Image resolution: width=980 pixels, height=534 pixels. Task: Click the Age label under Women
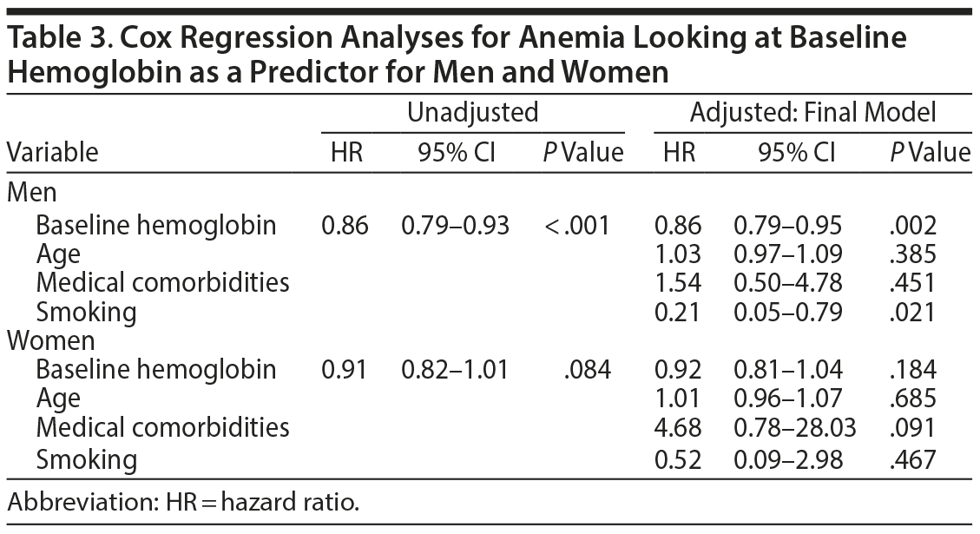57,399
